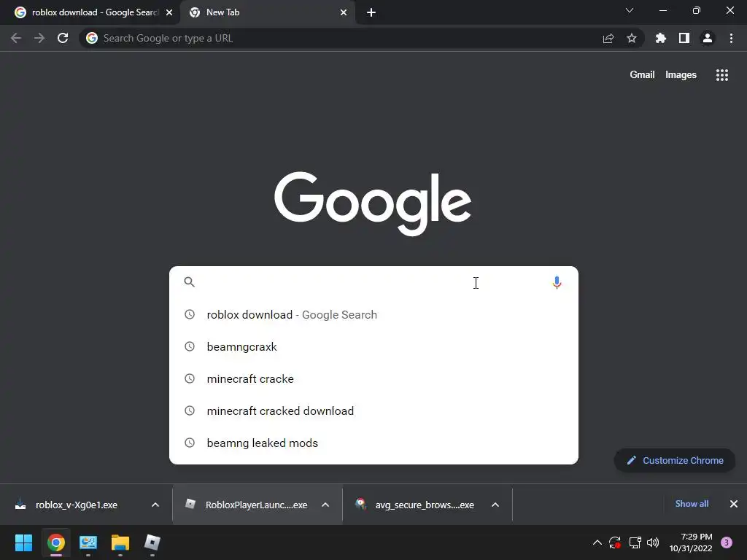Toggle the side panel icon
Viewport: 747px width, 560px height.
pos(684,38)
